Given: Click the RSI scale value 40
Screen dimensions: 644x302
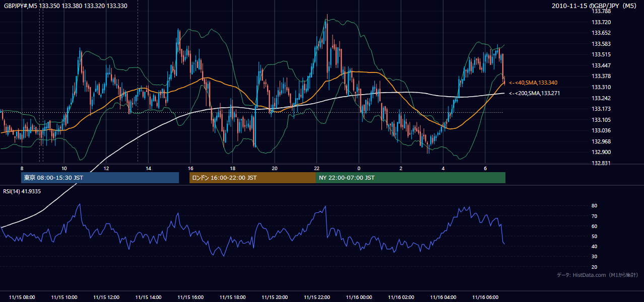Looking at the screenshot, I should (x=595, y=246).
